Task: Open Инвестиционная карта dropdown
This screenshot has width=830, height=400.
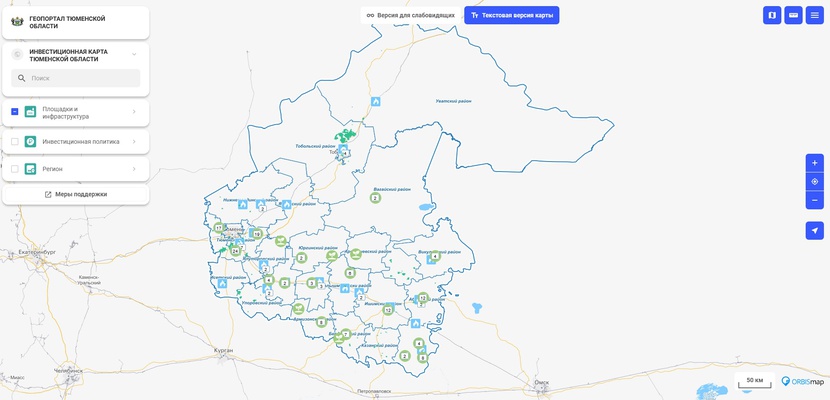Action: 134,55
